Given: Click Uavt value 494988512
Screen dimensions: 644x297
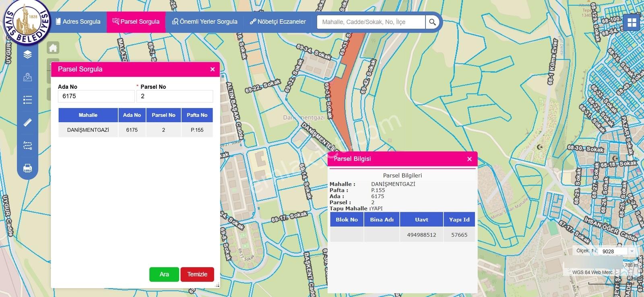Looking at the screenshot, I should tap(421, 235).
